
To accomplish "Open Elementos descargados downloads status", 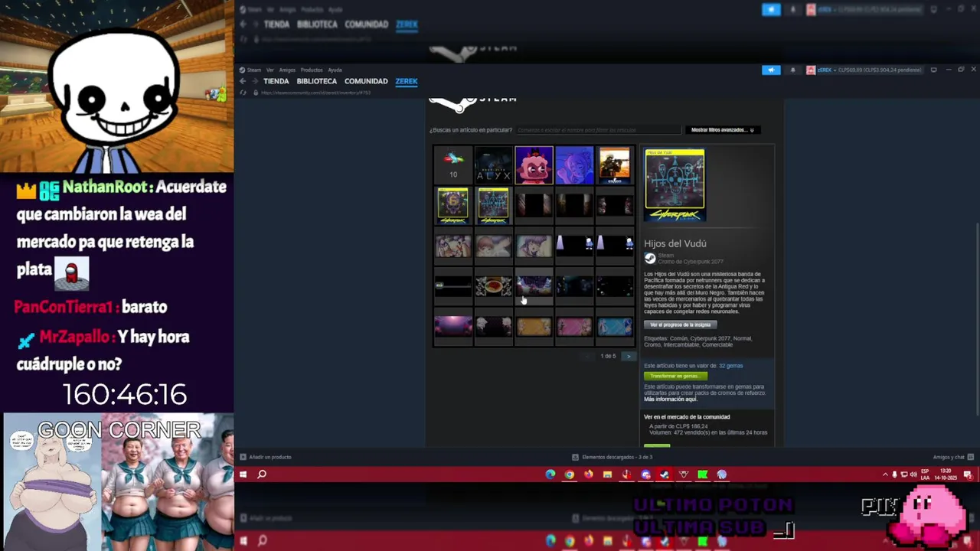I will point(612,457).
